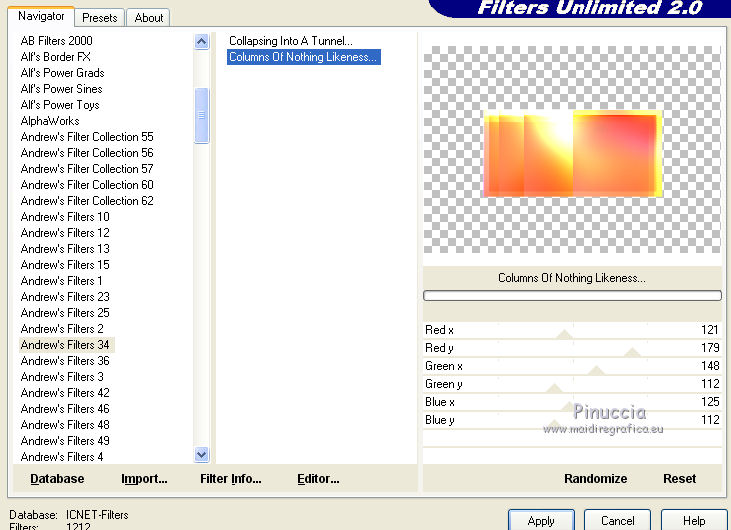Image resolution: width=731 pixels, height=530 pixels.
Task: Select Andrew's Filters 49
Action: 65,441
